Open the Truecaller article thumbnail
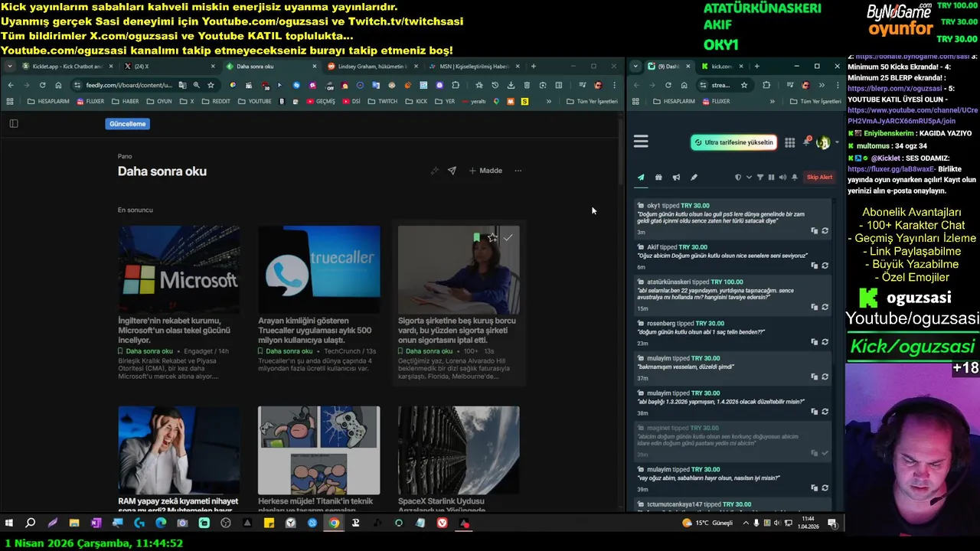Screen dimensions: 980x551 [x=318, y=269]
